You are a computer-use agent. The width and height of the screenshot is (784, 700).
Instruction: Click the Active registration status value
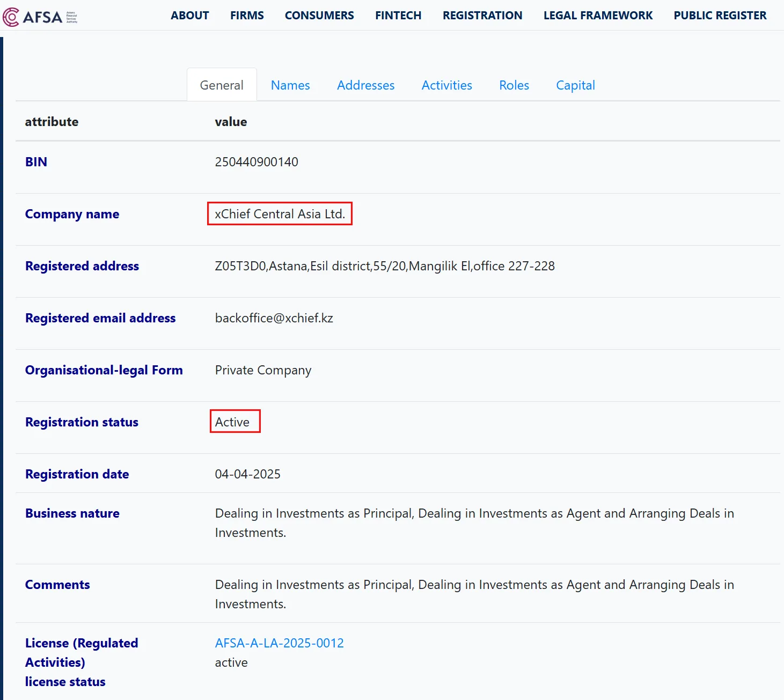coord(232,422)
